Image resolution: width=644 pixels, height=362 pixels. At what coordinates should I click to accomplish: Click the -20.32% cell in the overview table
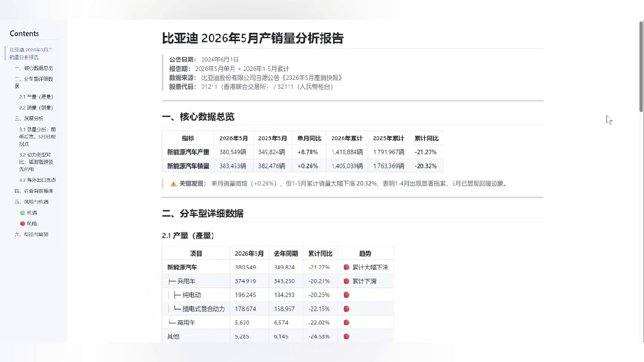point(426,166)
